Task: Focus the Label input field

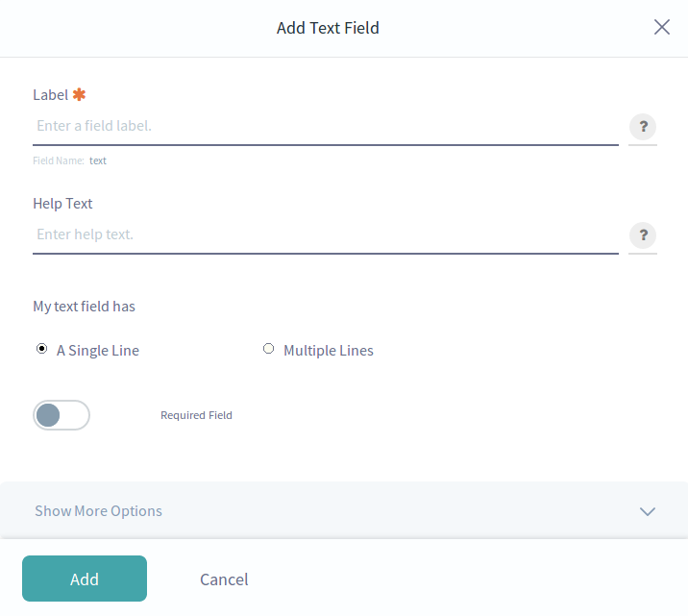Action: (x=326, y=126)
